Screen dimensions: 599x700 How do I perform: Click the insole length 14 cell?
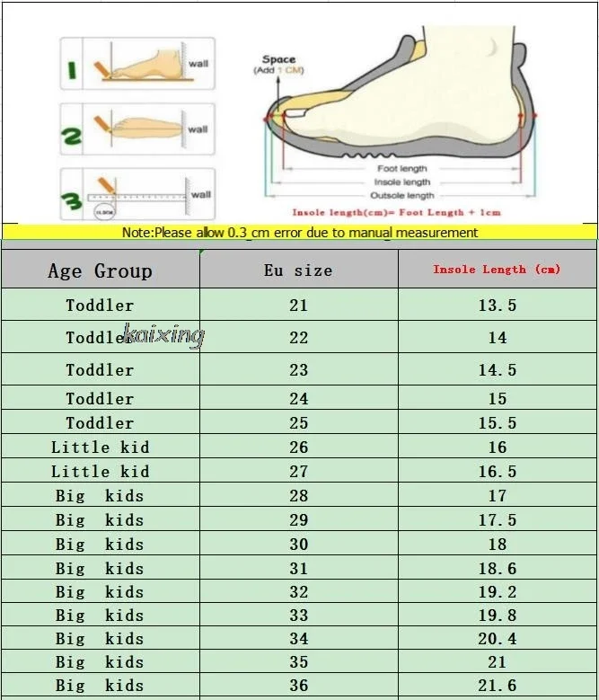pos(498,337)
